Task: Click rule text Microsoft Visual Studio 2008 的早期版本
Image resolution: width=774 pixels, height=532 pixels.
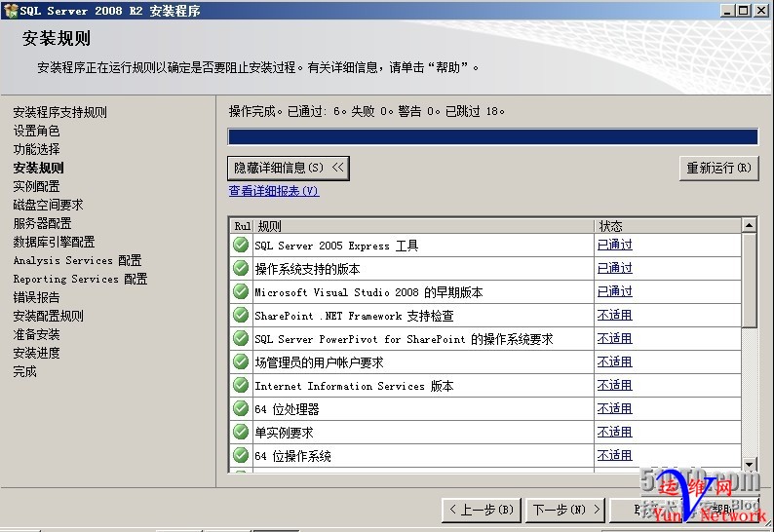Action: (x=368, y=292)
